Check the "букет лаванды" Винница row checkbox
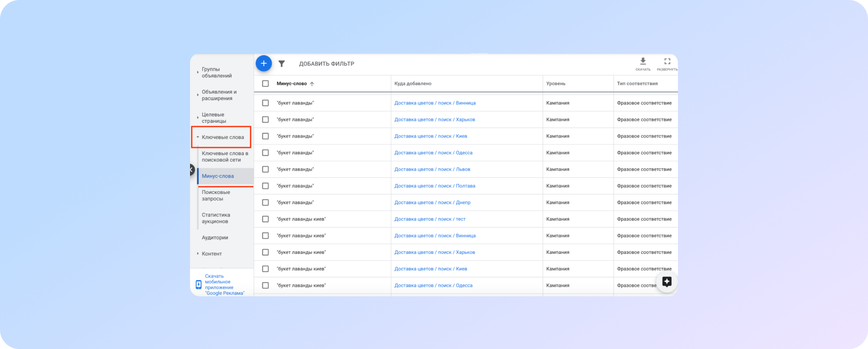This screenshot has width=868, height=349. pos(265,103)
